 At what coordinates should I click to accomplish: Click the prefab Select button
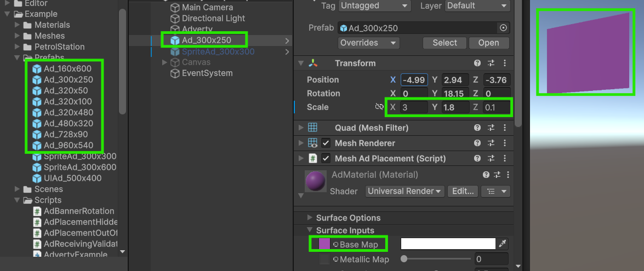click(444, 43)
